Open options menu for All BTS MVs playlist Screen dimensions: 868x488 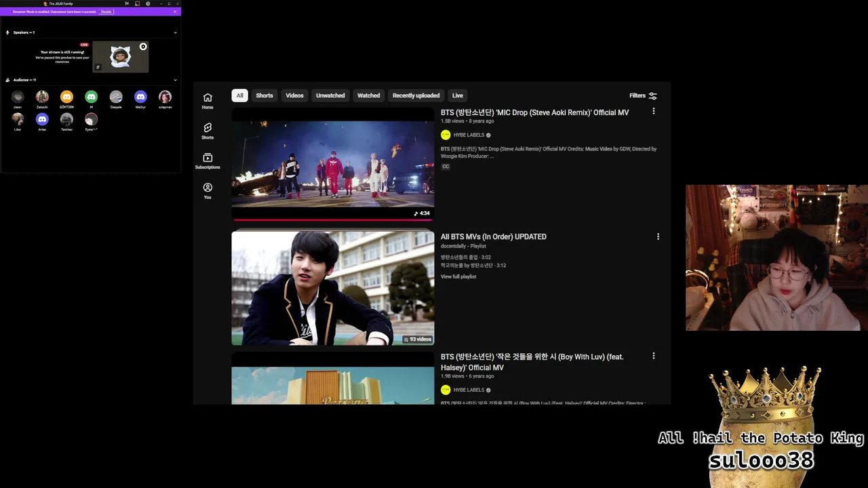coord(658,237)
